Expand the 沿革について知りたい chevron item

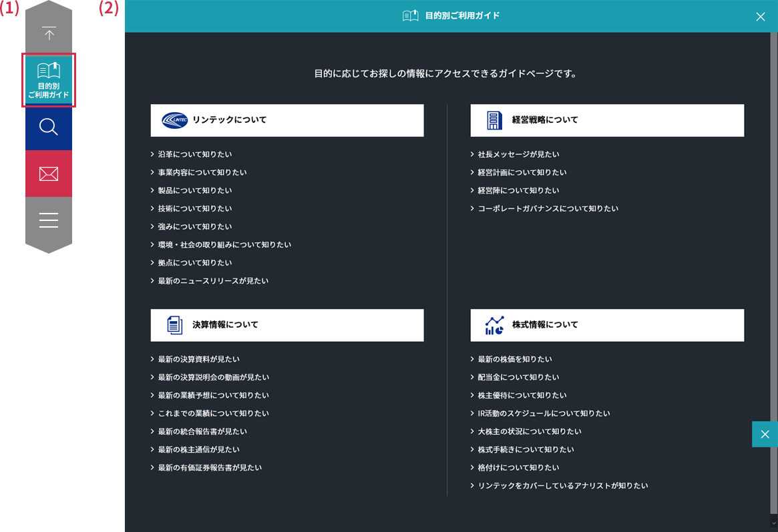click(x=192, y=154)
